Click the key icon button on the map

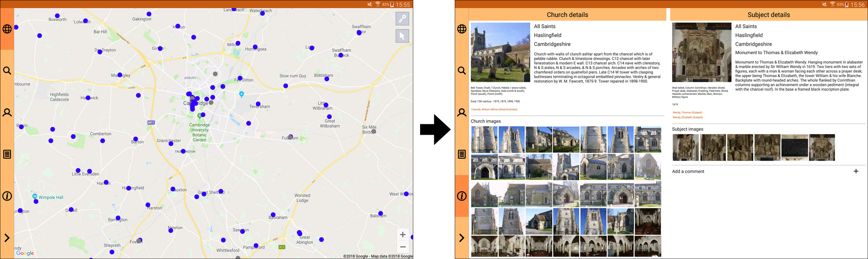tap(402, 19)
